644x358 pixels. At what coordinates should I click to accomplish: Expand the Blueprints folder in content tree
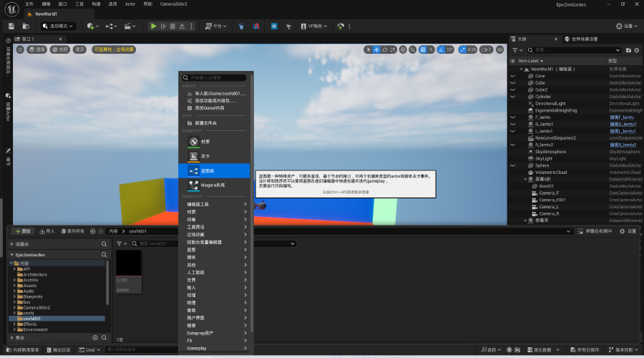15,296
